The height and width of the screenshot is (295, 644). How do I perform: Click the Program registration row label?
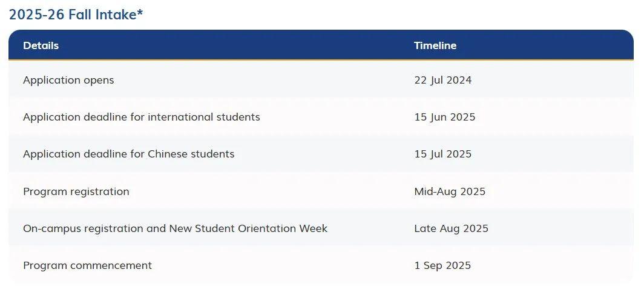76,191
